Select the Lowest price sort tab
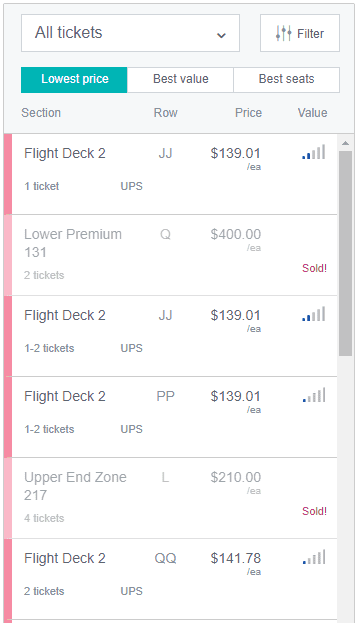This screenshot has width=362, height=623. click(x=74, y=79)
